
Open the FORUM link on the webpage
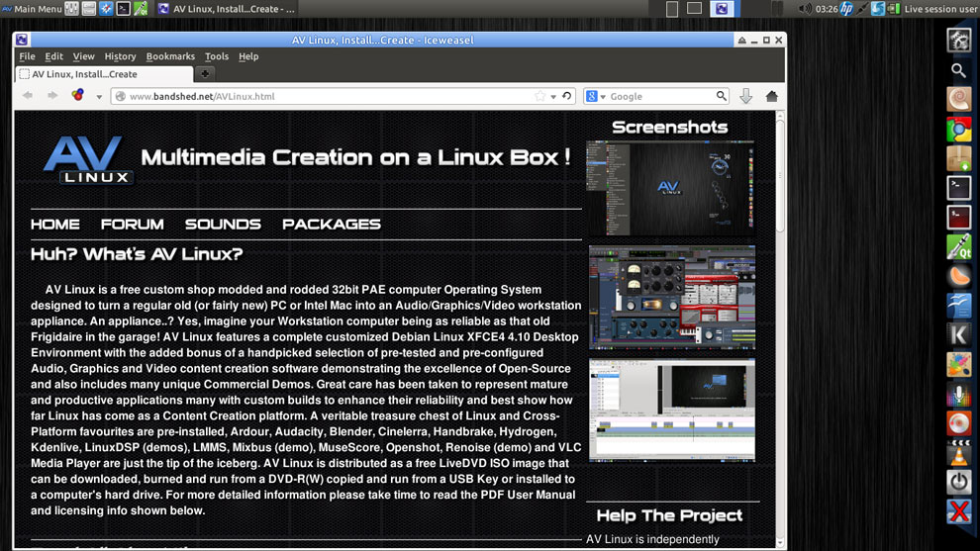point(132,225)
